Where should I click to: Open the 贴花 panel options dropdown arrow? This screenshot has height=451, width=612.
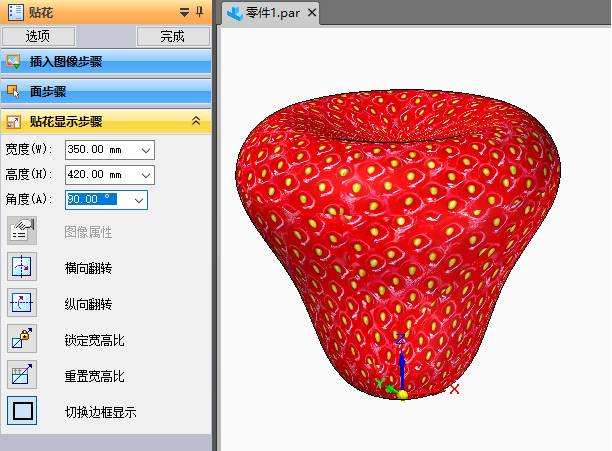tap(184, 12)
